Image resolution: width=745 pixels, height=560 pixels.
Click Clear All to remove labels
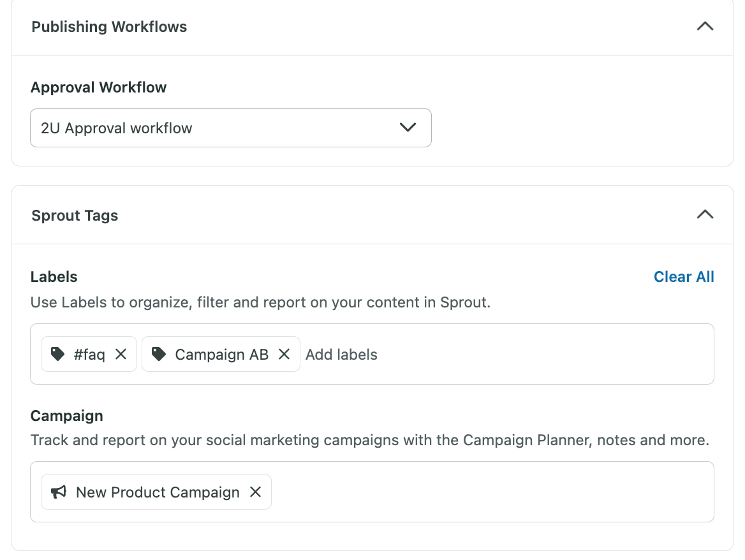683,277
